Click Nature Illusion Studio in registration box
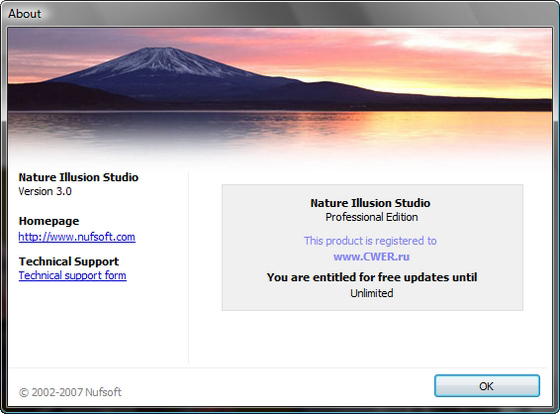Image resolution: width=560 pixels, height=414 pixels. coord(370,203)
